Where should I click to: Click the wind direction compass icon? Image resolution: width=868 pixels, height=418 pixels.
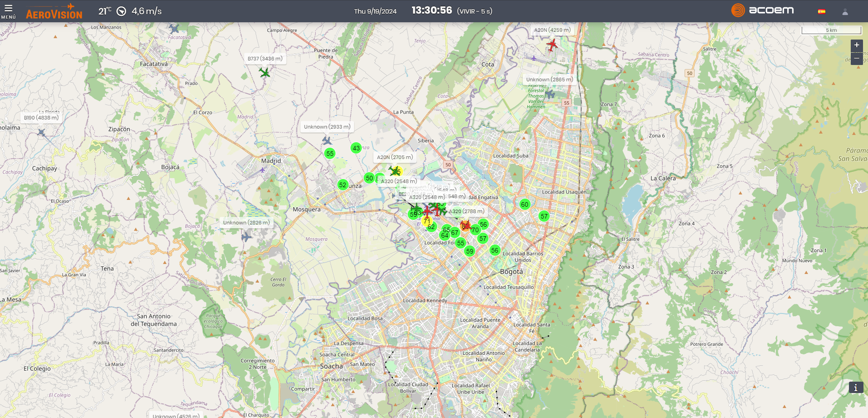(121, 11)
